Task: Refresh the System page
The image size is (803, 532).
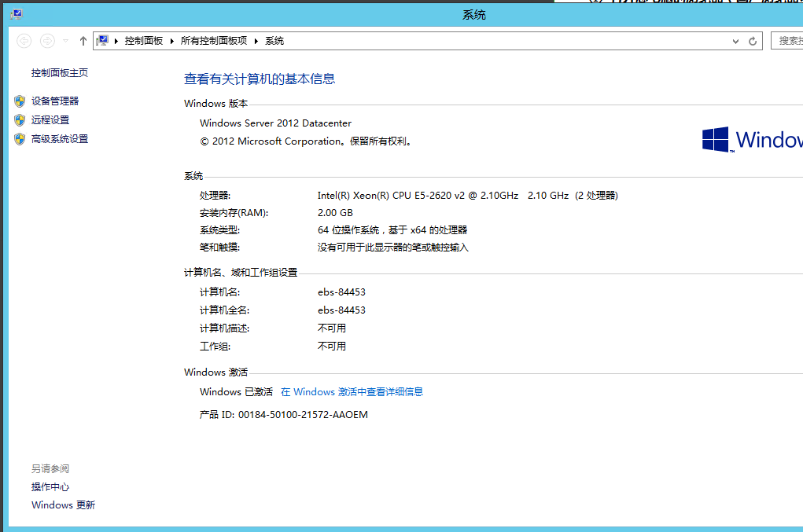Action: point(753,42)
